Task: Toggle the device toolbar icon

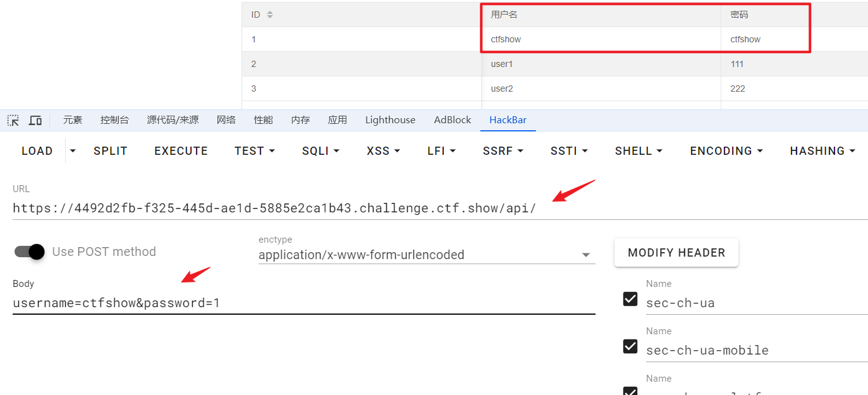Action: click(35, 120)
